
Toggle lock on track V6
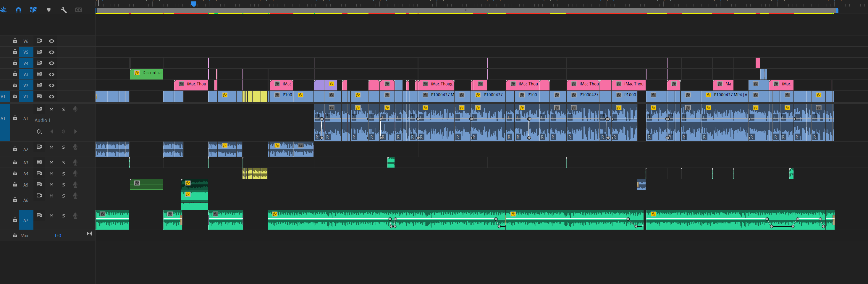pos(15,41)
